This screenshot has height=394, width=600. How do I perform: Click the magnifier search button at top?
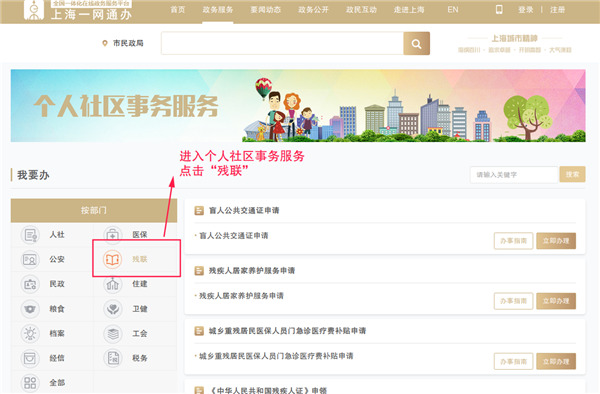pyautogui.click(x=416, y=44)
